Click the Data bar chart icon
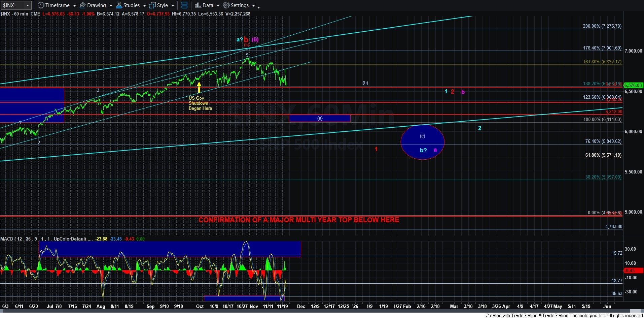 198,5
